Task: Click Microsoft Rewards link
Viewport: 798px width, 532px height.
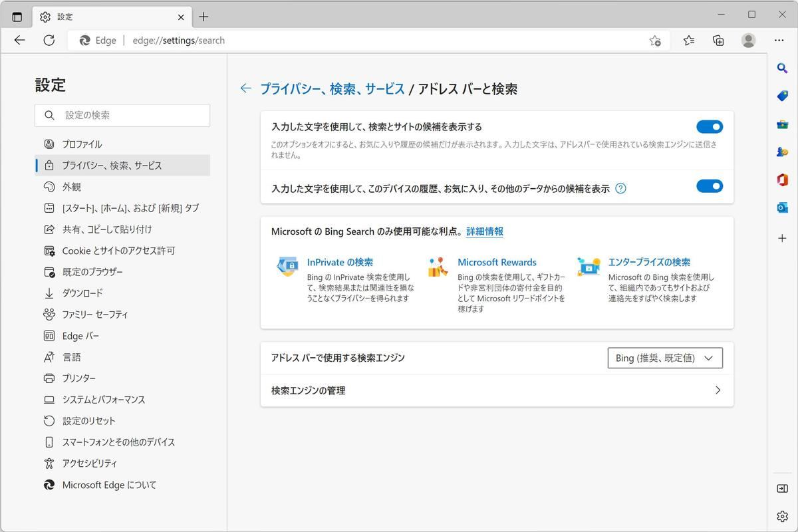Action: [497, 262]
